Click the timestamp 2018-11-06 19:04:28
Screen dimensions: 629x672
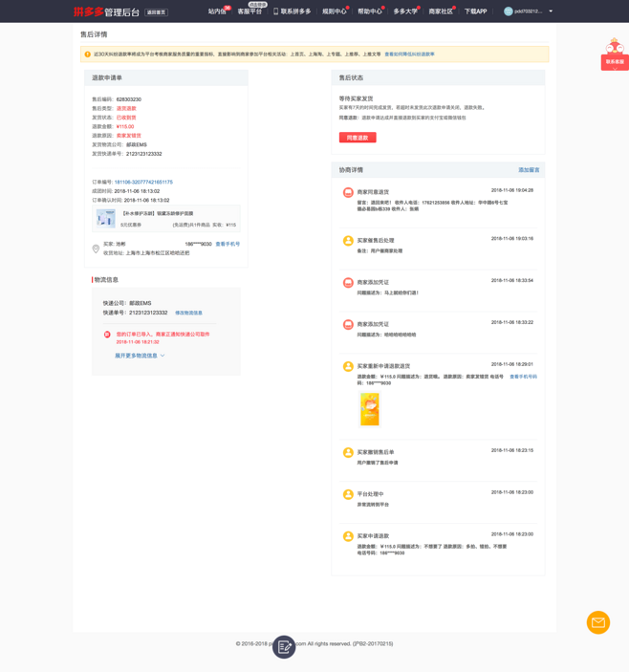click(x=512, y=190)
